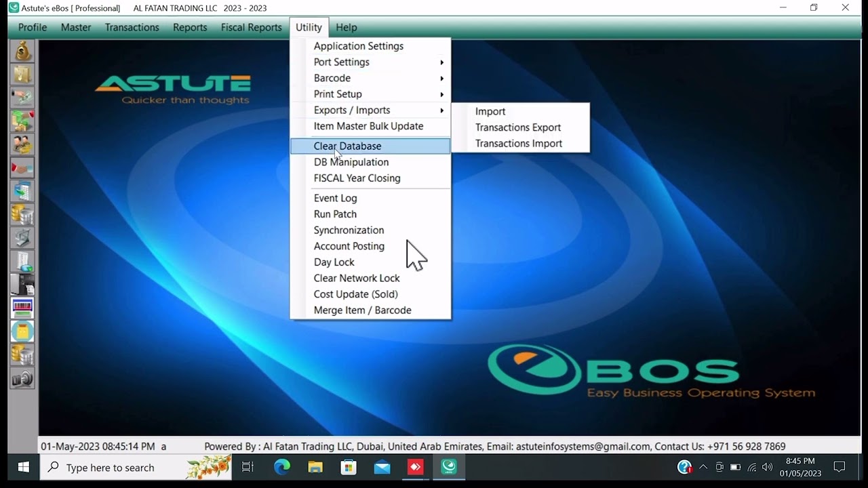Open the notification center icon

(x=840, y=467)
